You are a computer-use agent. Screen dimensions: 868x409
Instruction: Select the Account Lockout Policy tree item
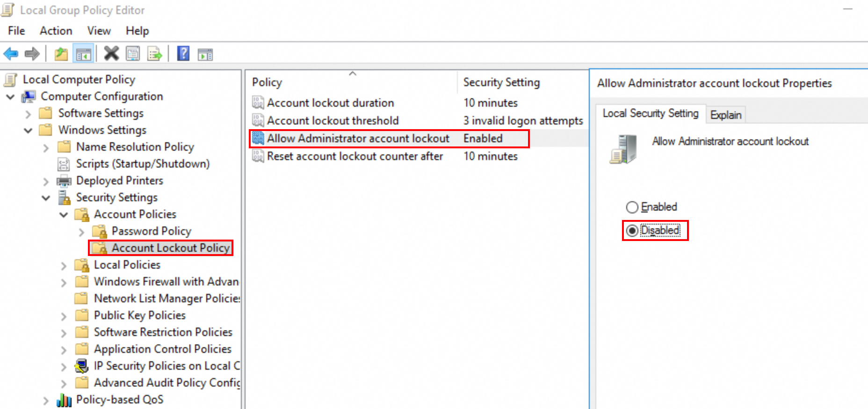171,248
